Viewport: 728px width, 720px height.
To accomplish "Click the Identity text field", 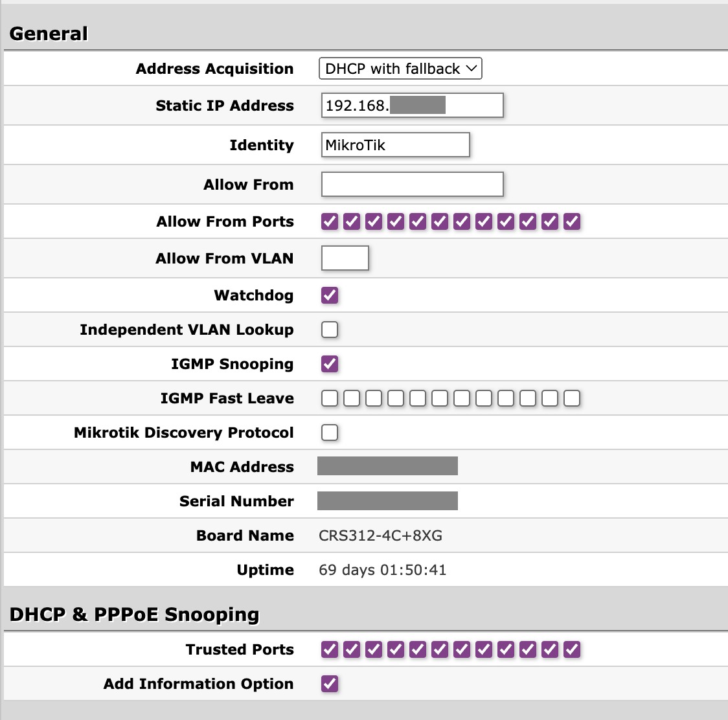I will click(x=395, y=145).
